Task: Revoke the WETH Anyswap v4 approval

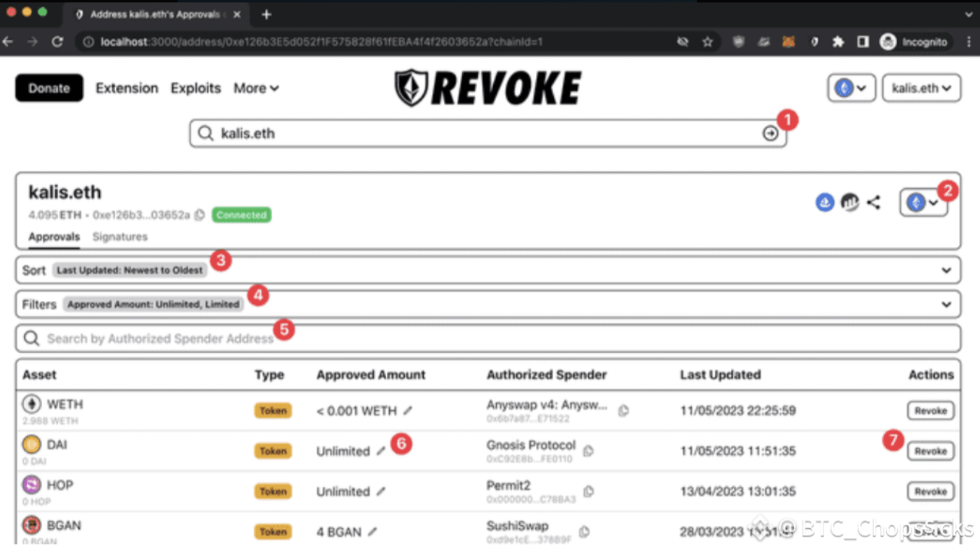Action: point(930,411)
